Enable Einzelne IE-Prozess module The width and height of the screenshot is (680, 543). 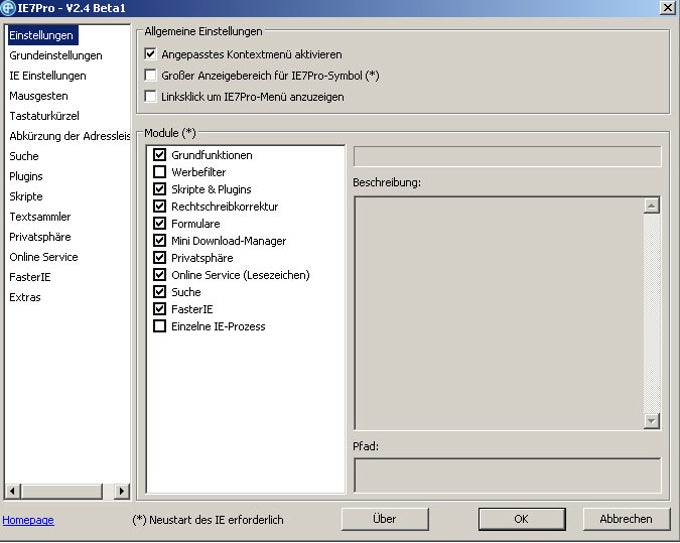(160, 326)
